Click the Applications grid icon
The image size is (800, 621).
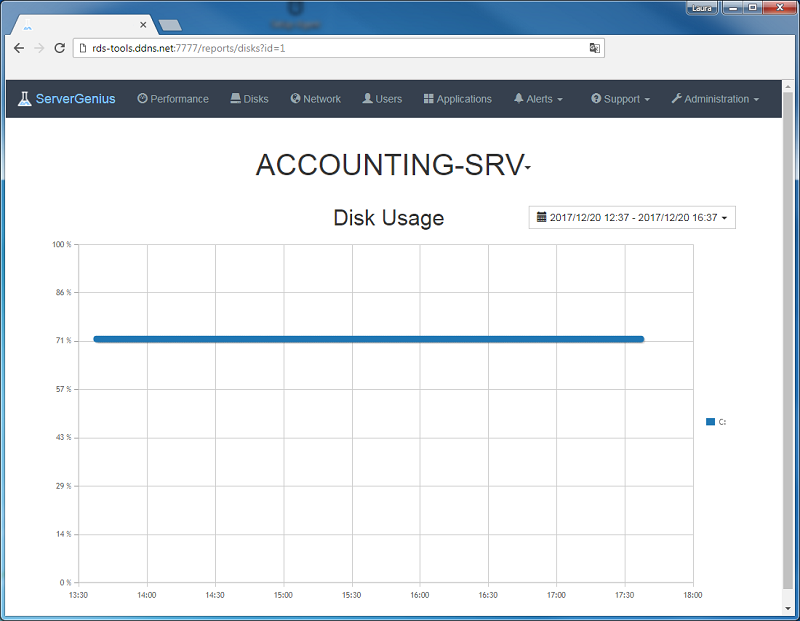[x=428, y=99]
